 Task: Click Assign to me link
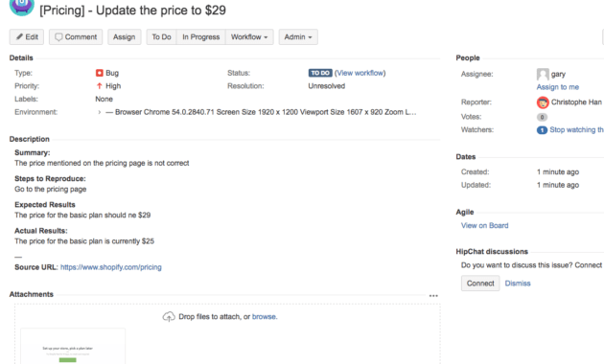tap(558, 87)
